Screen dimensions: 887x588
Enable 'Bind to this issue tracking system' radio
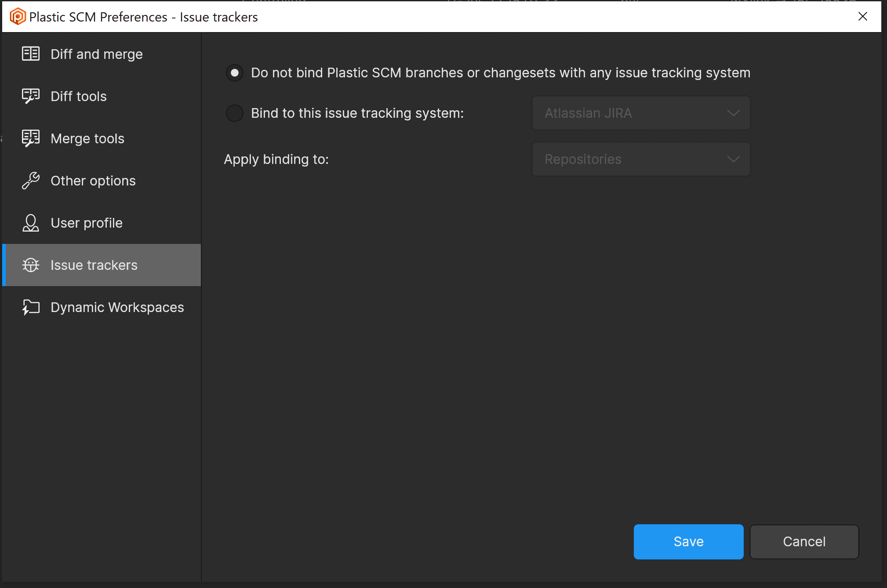point(235,113)
